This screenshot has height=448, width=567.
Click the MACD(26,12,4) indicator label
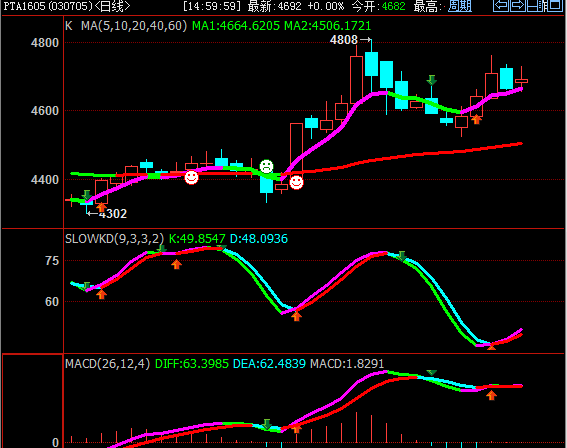tap(107, 364)
